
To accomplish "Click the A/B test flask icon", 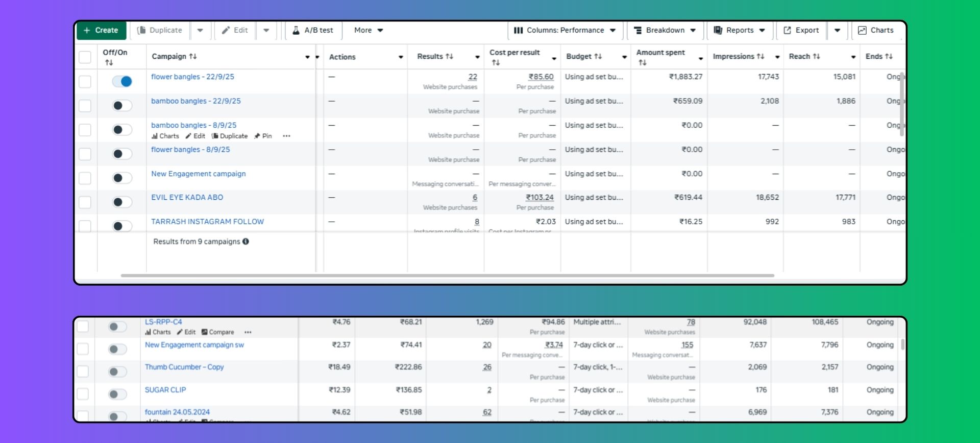I will pos(296,30).
